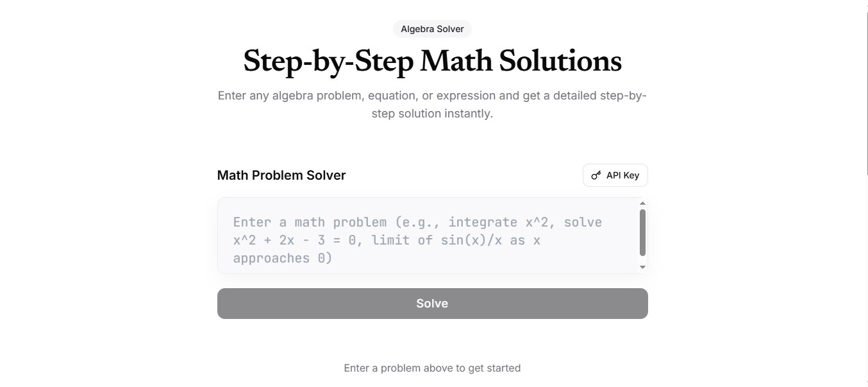Viewport: 868px width, 387px height.
Task: Click the word "Step-by-Step" in the heading
Action: pos(328,61)
